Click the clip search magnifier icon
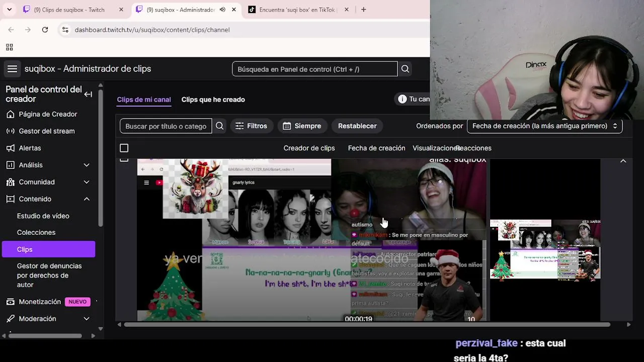The width and height of the screenshot is (644, 362). point(219,126)
